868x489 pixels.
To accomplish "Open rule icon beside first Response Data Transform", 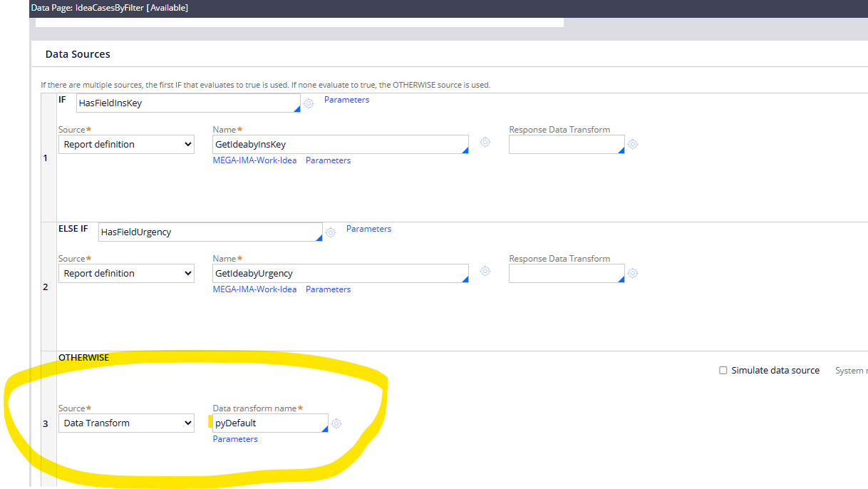I will tap(632, 144).
